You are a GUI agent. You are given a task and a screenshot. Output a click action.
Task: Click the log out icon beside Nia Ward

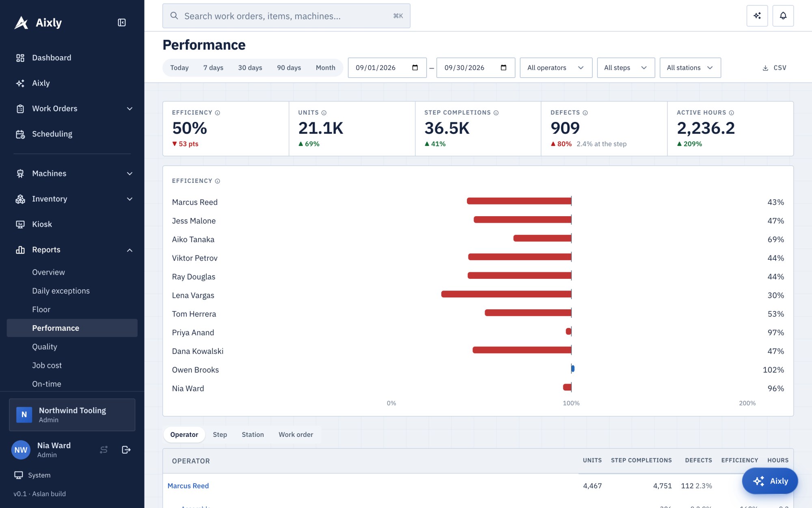point(126,449)
